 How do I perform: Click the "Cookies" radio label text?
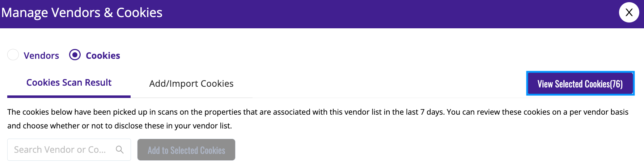pos(103,56)
